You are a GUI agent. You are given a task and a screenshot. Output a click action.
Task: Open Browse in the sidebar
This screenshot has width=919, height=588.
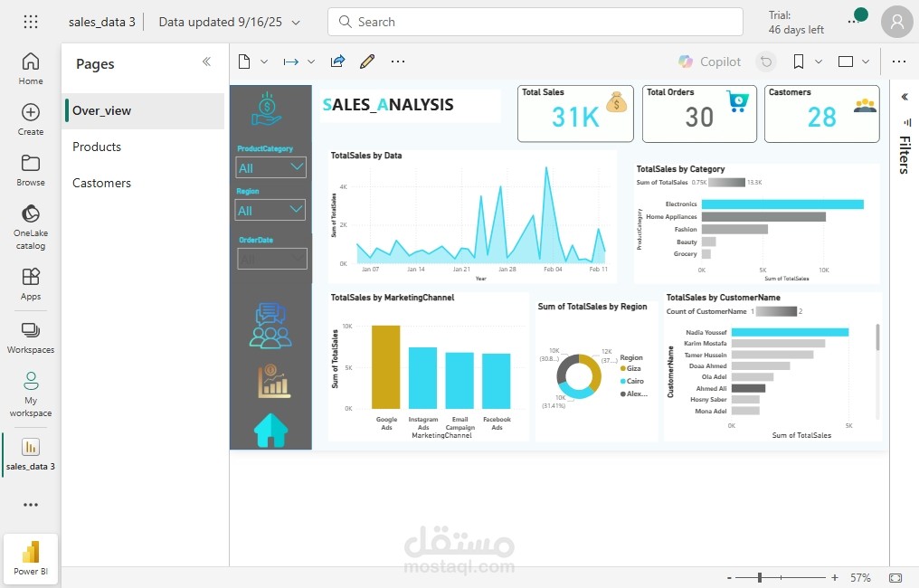point(31,171)
